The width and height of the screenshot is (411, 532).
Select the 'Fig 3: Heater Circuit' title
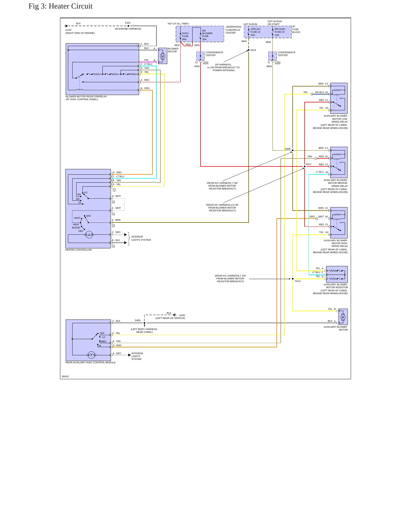point(61,6)
